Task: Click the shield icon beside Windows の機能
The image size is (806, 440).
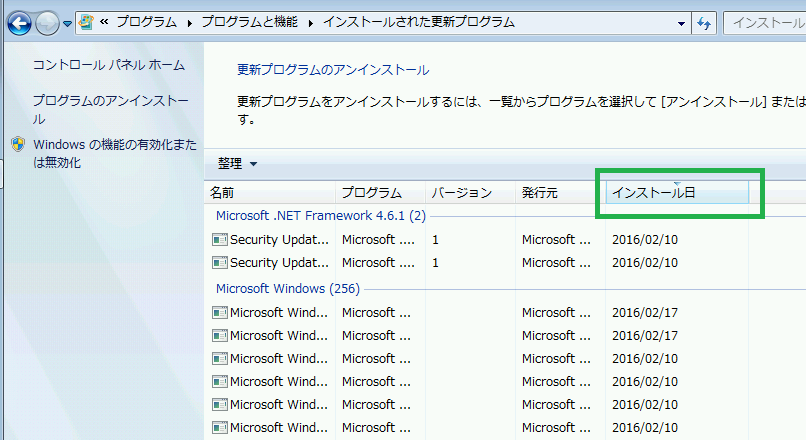Action: tap(18, 144)
